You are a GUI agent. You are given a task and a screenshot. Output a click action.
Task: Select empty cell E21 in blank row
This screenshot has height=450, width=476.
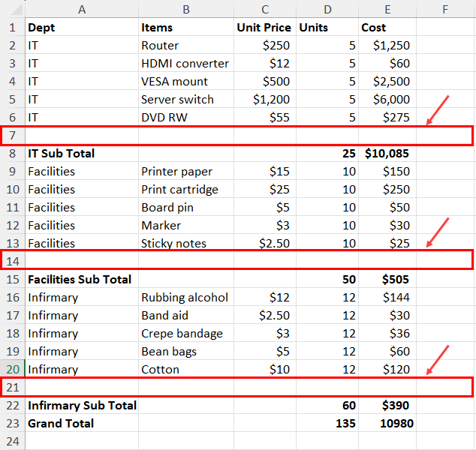387,388
